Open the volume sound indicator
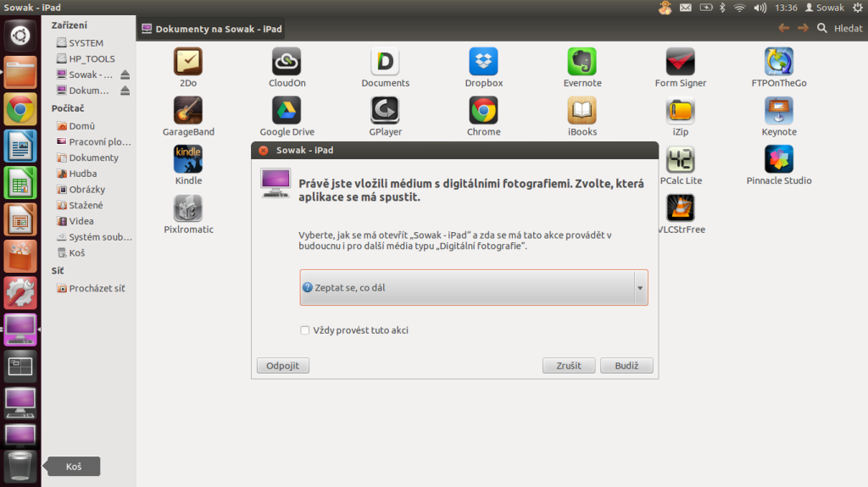 pos(760,8)
